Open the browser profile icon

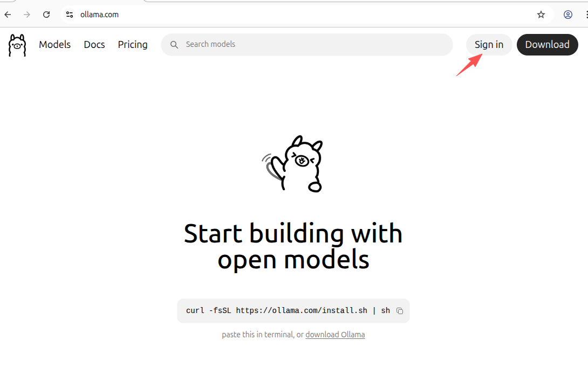point(568,15)
